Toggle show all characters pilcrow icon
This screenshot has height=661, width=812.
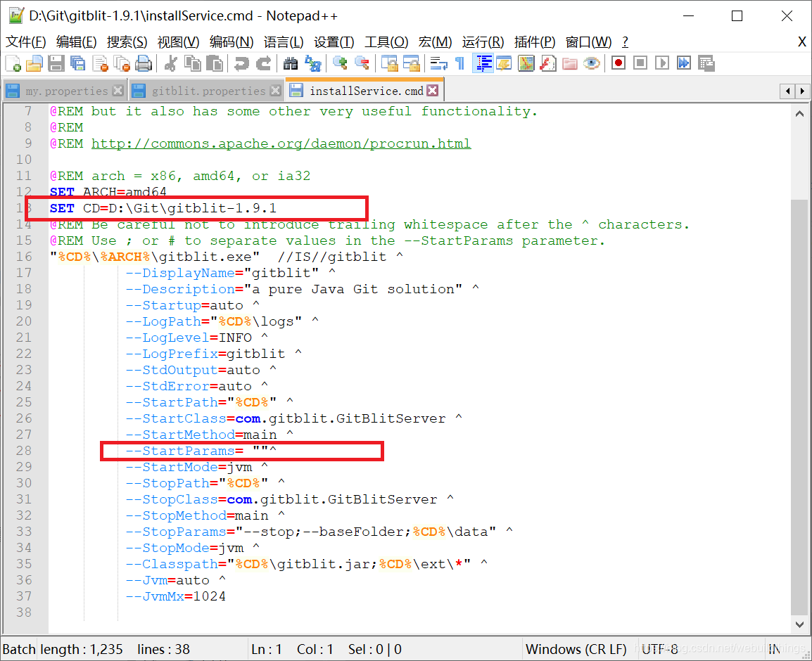coord(460,63)
